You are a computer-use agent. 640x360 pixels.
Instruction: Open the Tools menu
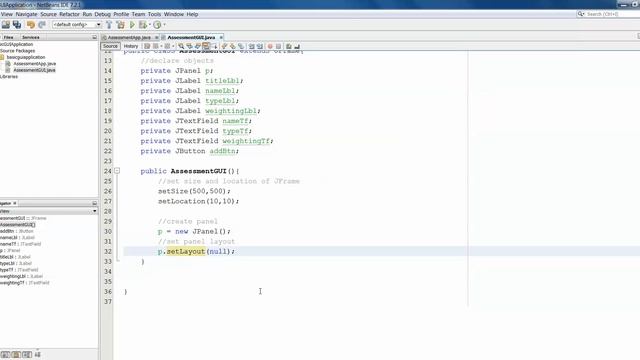tap(154, 14)
